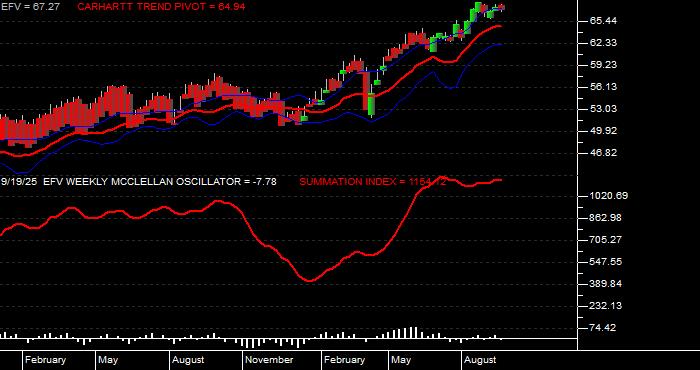Select the 62.33 price axis value
The height and width of the screenshot is (370, 700).
(x=603, y=43)
